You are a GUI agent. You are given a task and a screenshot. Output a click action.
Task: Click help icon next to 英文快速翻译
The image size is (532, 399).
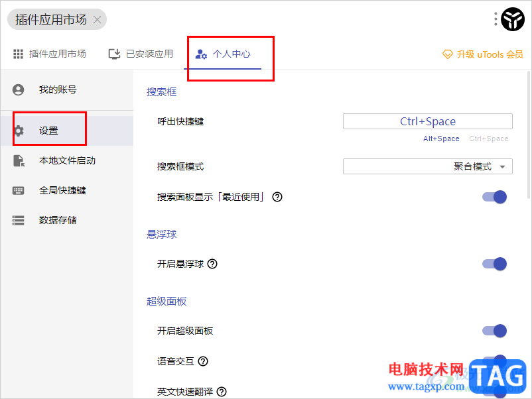pos(222,392)
